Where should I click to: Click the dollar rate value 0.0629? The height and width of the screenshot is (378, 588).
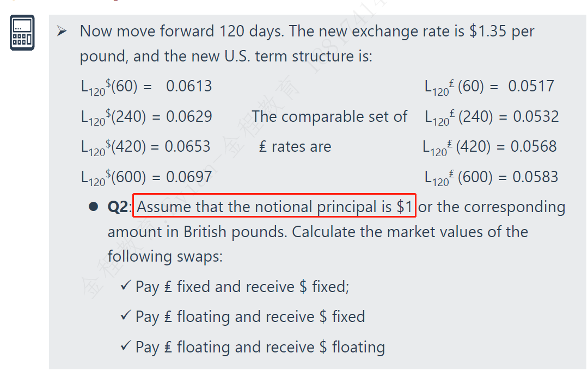(x=188, y=116)
